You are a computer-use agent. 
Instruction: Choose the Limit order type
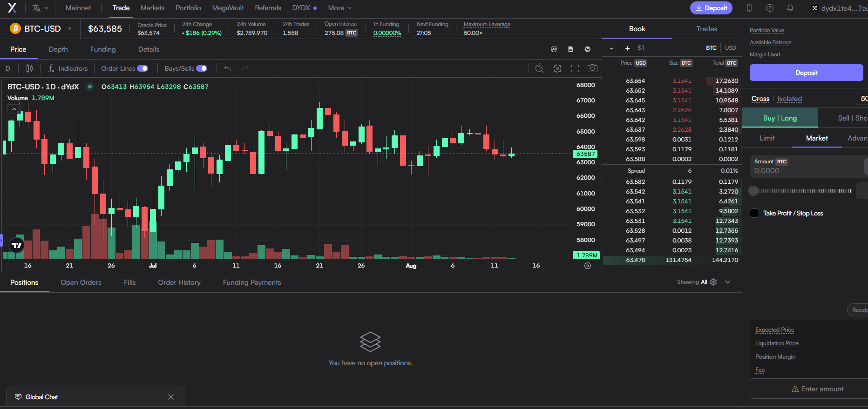click(x=767, y=138)
